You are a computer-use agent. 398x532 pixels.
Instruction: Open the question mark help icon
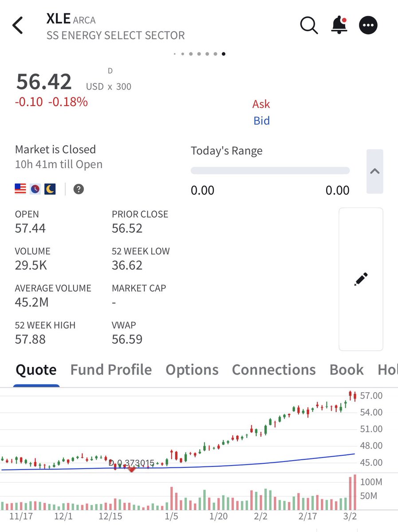coord(79,189)
